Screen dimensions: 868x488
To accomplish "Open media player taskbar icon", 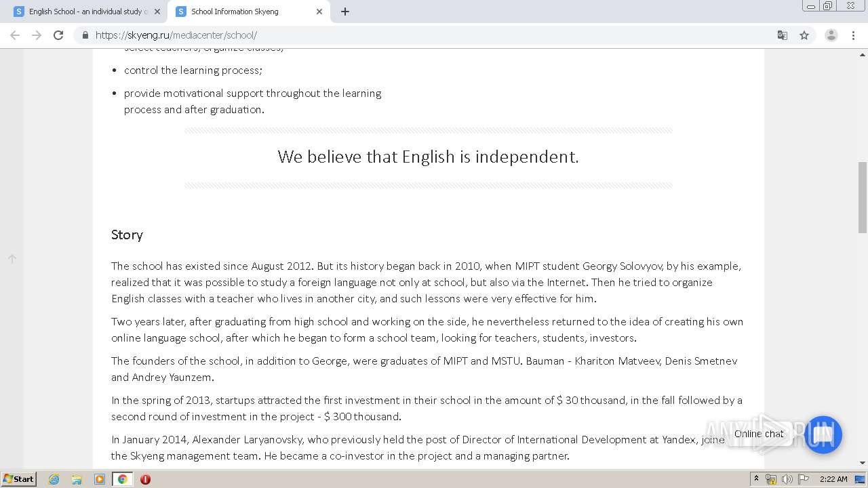I will tap(100, 479).
